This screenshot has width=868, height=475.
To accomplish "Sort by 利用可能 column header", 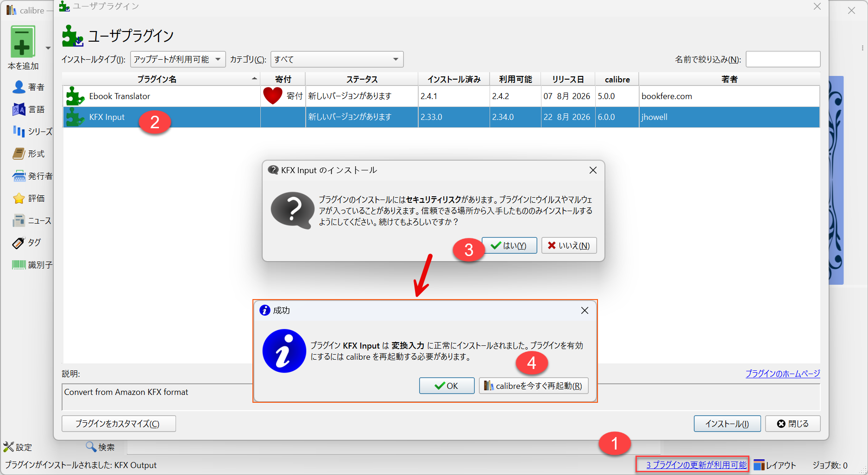I will 516,79.
